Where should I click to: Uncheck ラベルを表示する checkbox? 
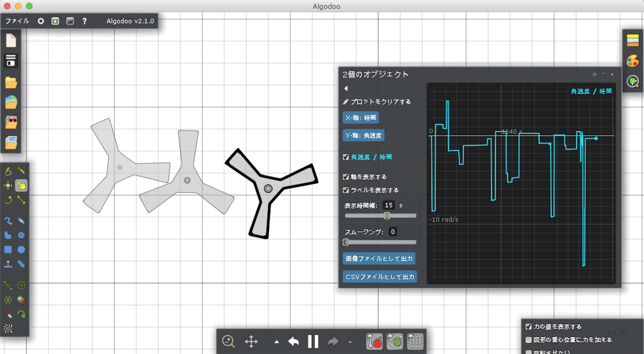point(346,190)
